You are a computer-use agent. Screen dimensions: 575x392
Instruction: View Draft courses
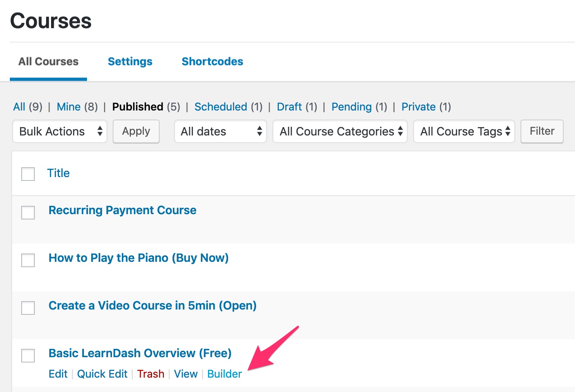pyautogui.click(x=290, y=107)
